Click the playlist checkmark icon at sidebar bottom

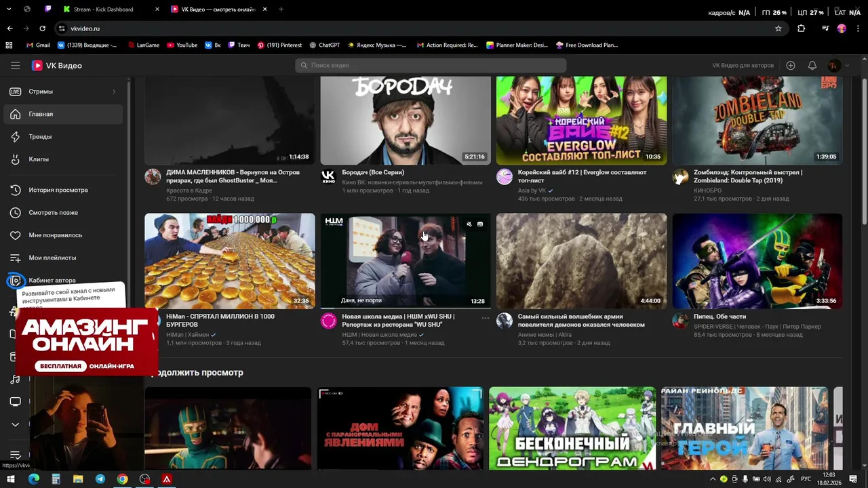[15, 455]
